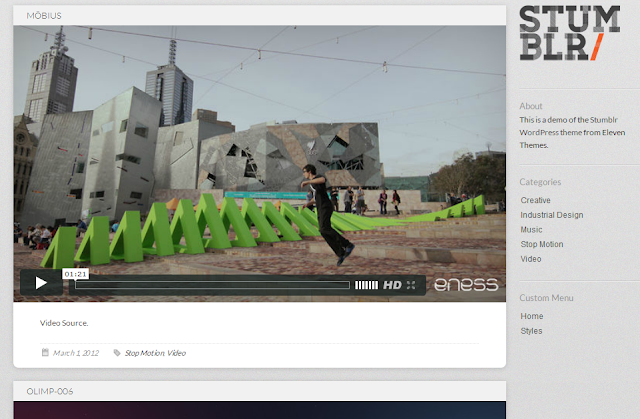Click the Video Source link
Viewport: 640px width, 419px height.
64,323
